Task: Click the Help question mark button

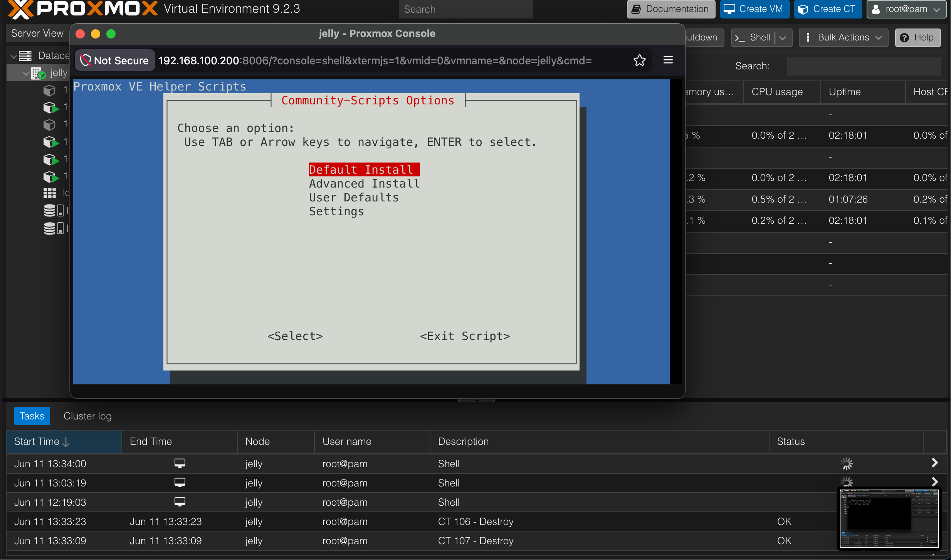Action: [918, 37]
